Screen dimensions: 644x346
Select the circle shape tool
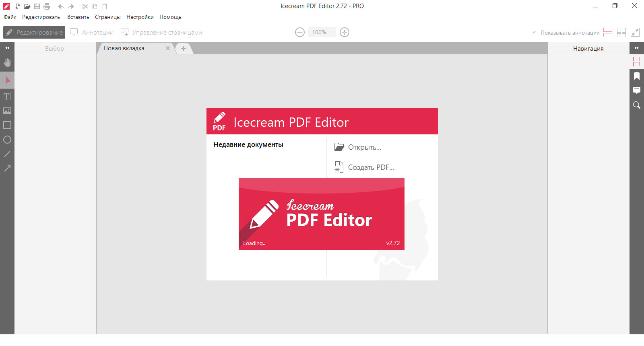pyautogui.click(x=7, y=140)
